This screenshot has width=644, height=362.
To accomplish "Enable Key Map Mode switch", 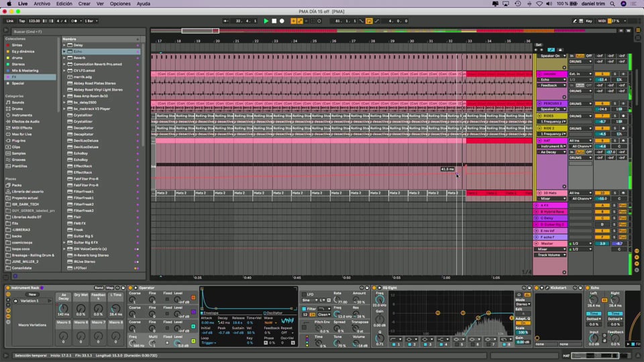I will click(589, 21).
